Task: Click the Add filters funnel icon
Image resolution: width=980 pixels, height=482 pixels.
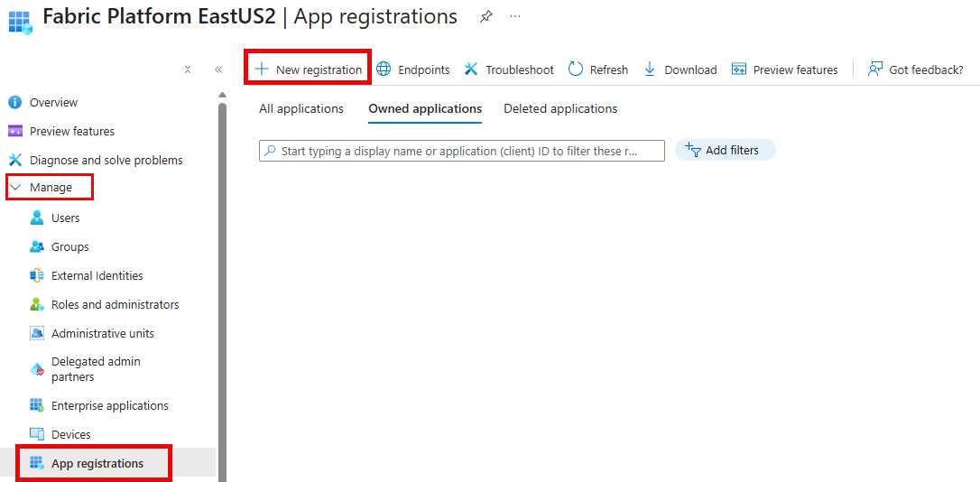Action: [693, 150]
